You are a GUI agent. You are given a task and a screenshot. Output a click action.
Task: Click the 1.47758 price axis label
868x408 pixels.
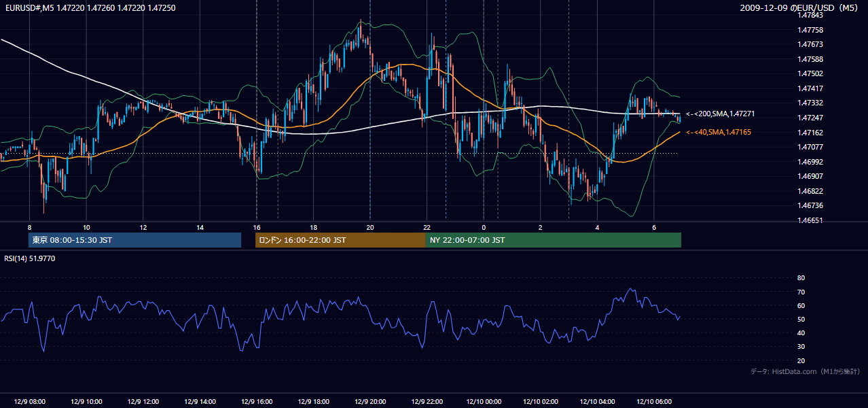pyautogui.click(x=810, y=30)
